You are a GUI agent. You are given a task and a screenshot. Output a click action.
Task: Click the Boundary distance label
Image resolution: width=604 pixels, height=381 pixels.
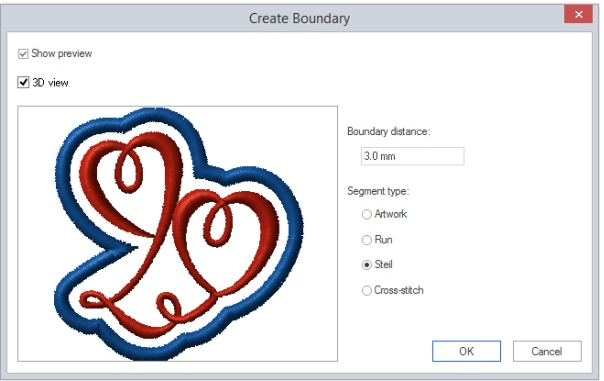tap(388, 131)
